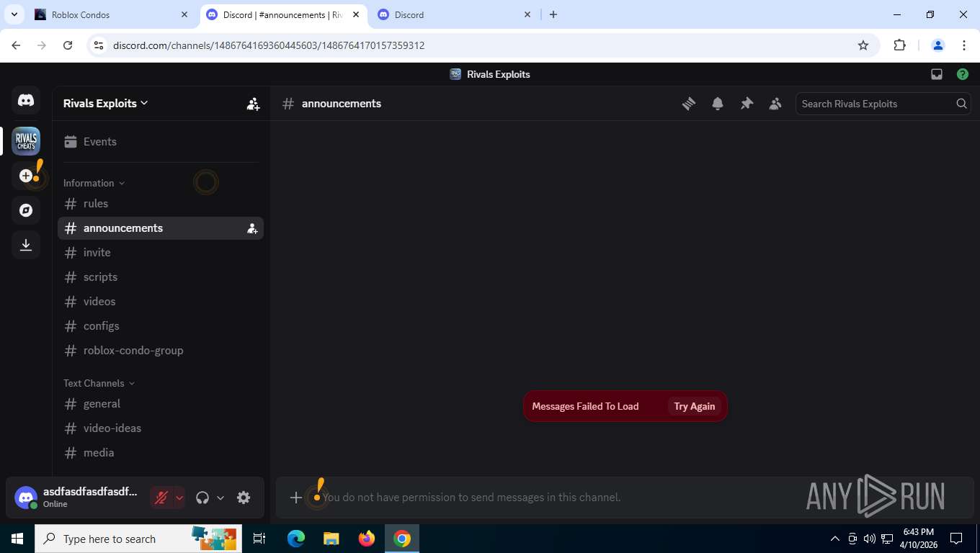Open Discord direct messages home icon
This screenshot has width=980, height=553.
click(26, 101)
